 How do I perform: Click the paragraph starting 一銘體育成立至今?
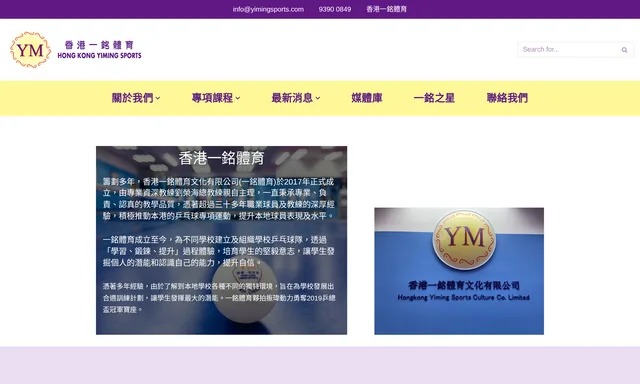tap(219, 251)
